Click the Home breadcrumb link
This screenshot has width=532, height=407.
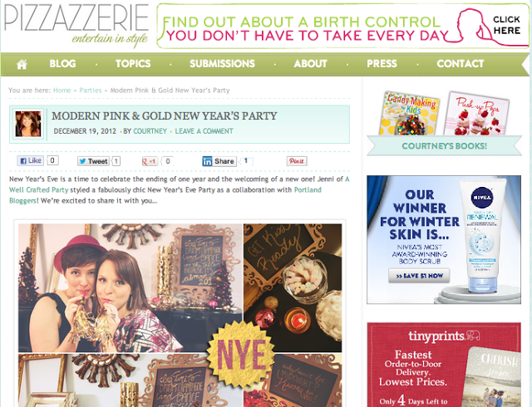(x=62, y=91)
